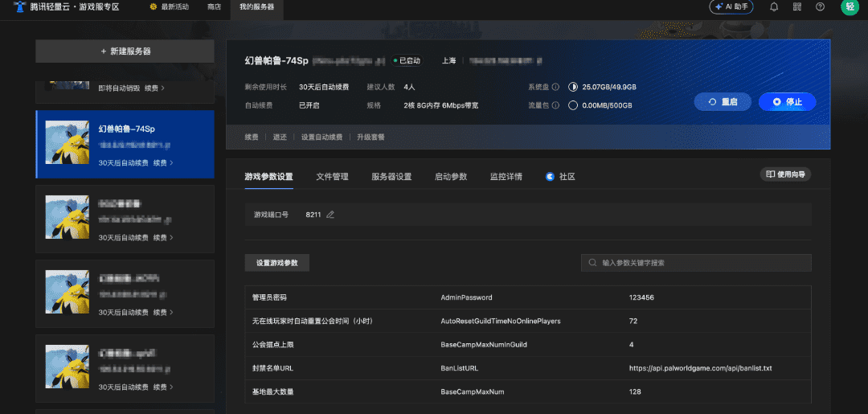The image size is (868, 414).
Task: Click the blue 社区 community icon
Action: click(x=551, y=177)
